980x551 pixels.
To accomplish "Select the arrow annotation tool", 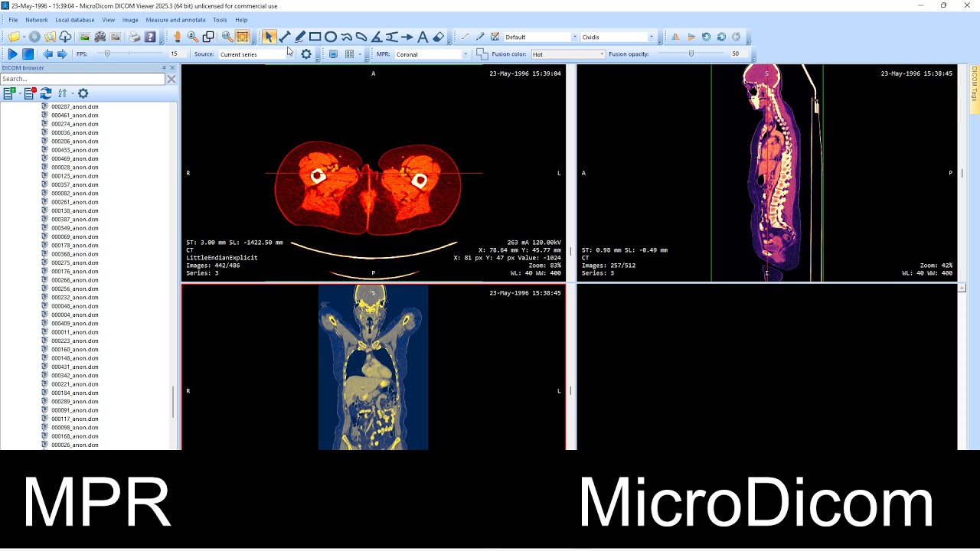I will [x=407, y=37].
